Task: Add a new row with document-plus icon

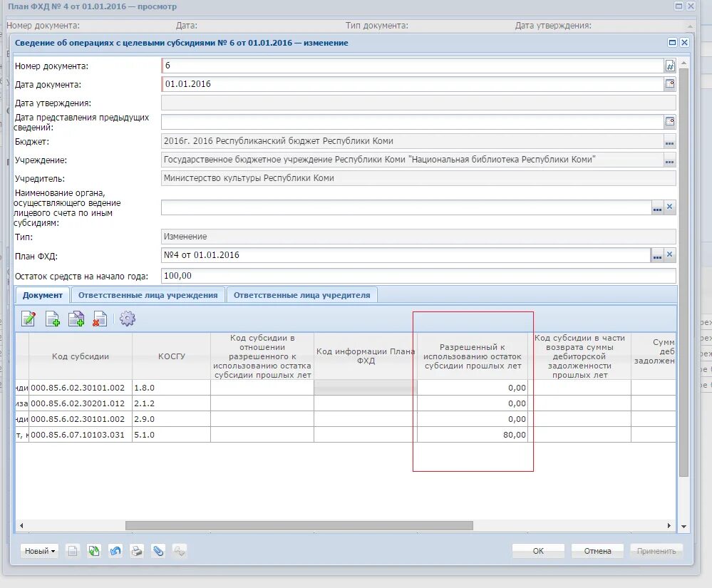Action: click(x=53, y=319)
